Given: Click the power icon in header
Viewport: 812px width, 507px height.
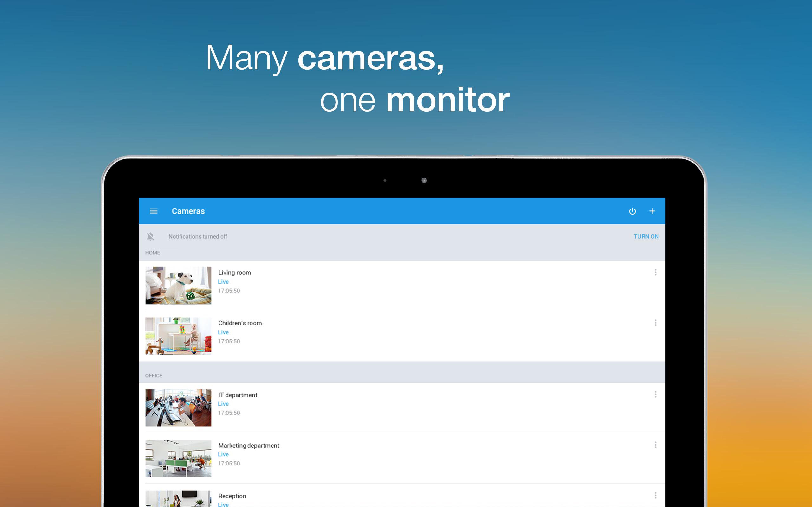Looking at the screenshot, I should click(632, 211).
